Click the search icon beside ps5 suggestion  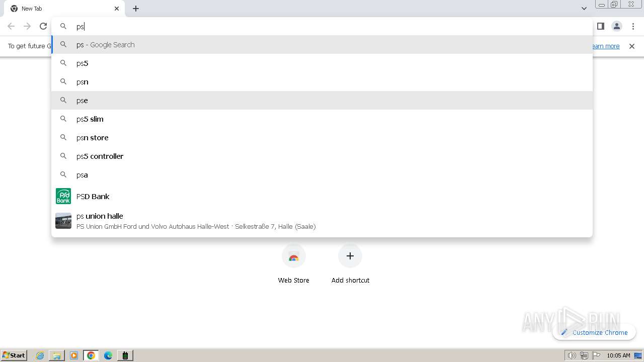pos(63,63)
